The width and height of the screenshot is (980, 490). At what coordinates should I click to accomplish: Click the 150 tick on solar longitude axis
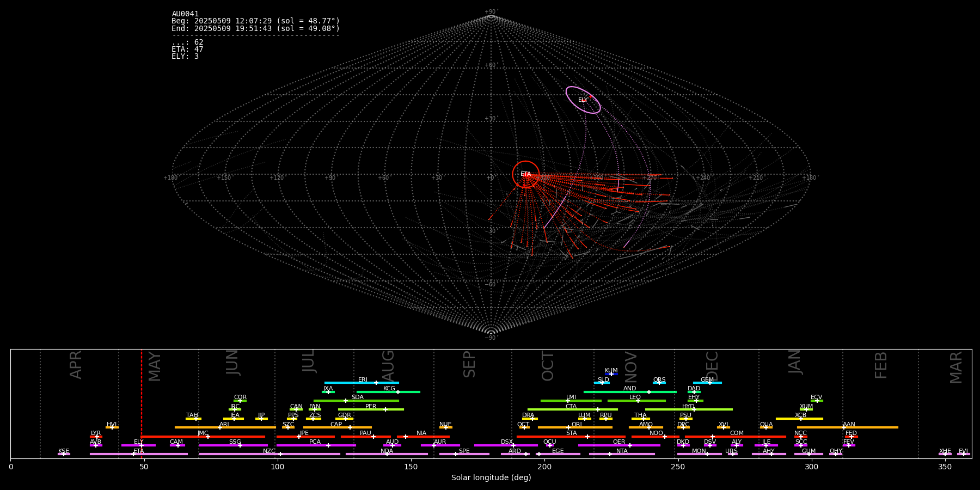point(411,467)
